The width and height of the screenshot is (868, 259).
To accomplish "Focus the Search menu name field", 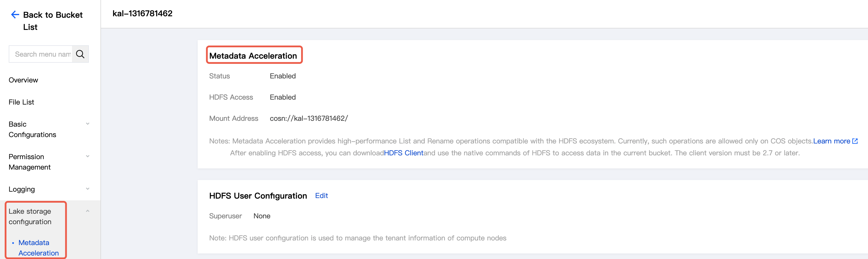I will (42, 54).
